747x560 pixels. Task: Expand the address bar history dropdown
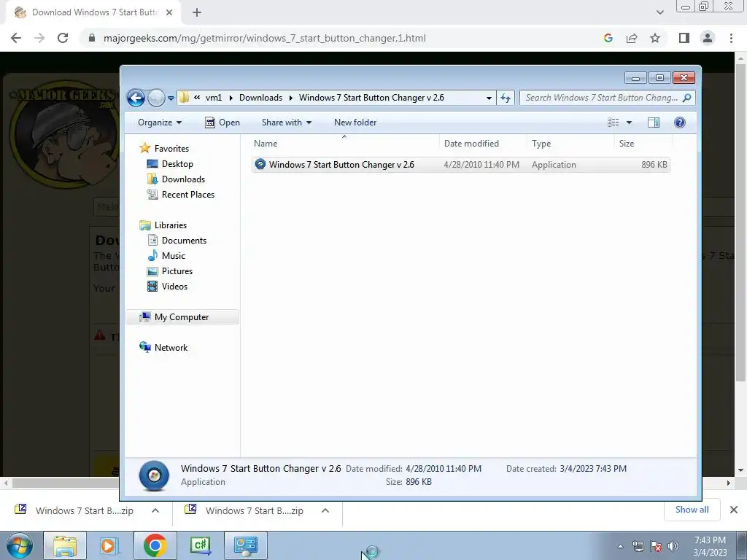pos(489,98)
